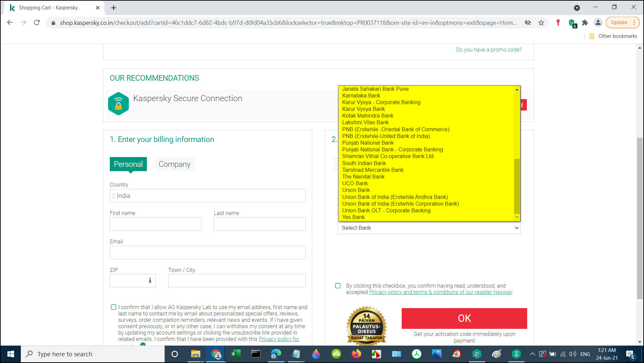Click the 14-day money back guarantee badge
Screen dimensions: 644x363
point(367,325)
